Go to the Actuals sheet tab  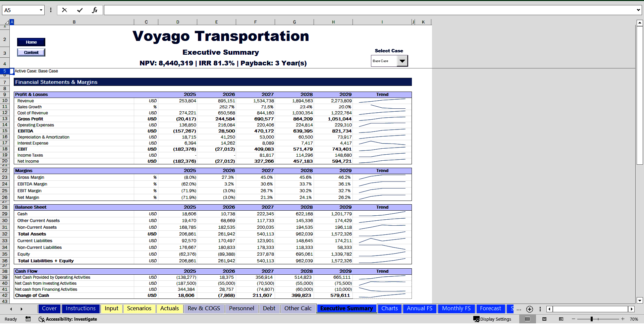click(169, 308)
